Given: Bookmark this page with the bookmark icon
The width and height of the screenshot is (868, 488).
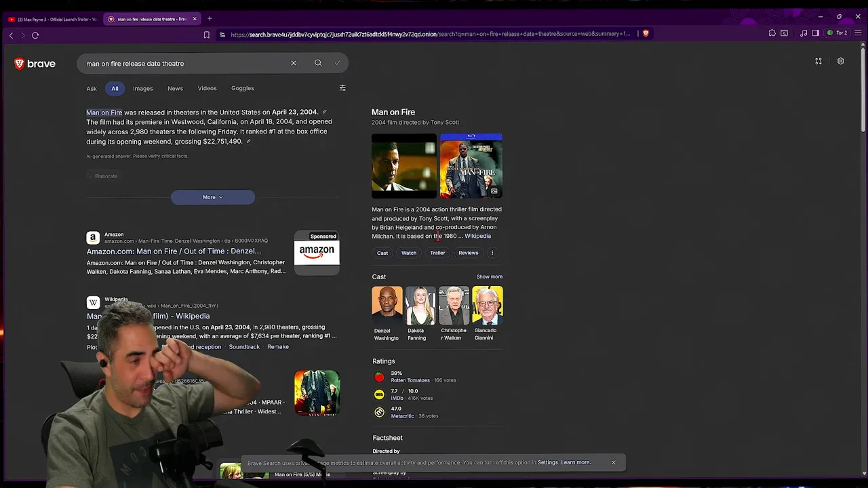Looking at the screenshot, I should click(x=207, y=34).
